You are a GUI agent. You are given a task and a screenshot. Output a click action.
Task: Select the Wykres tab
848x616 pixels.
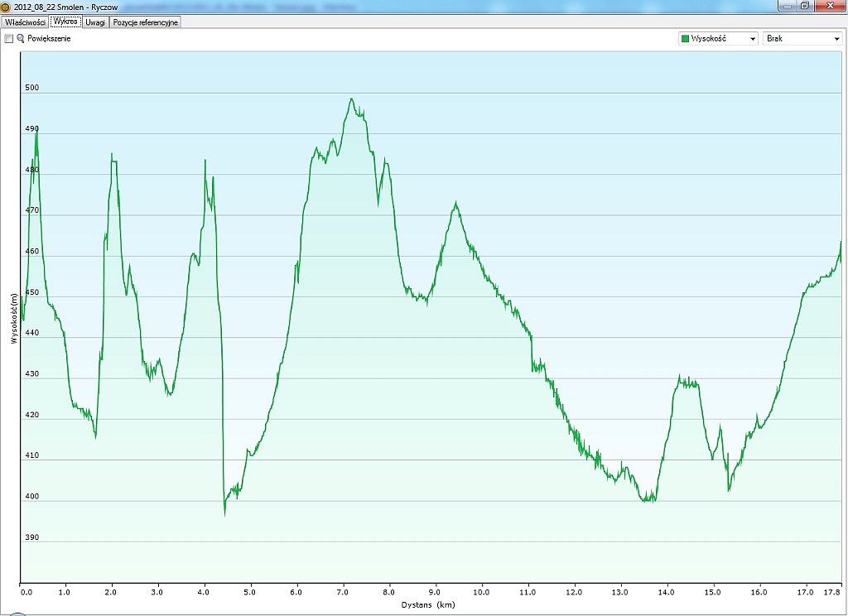pyautogui.click(x=65, y=22)
